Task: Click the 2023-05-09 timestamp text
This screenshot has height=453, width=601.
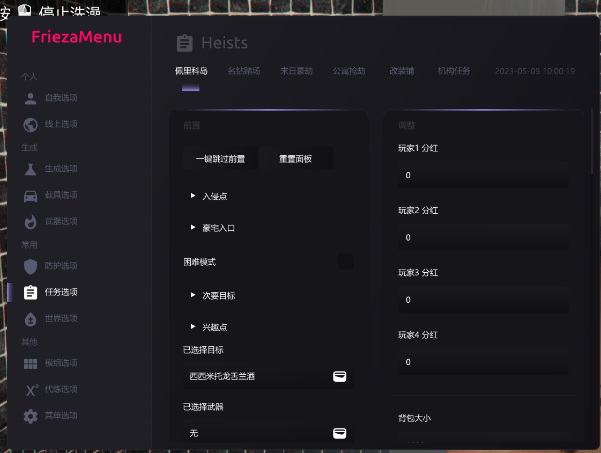Action: (535, 71)
